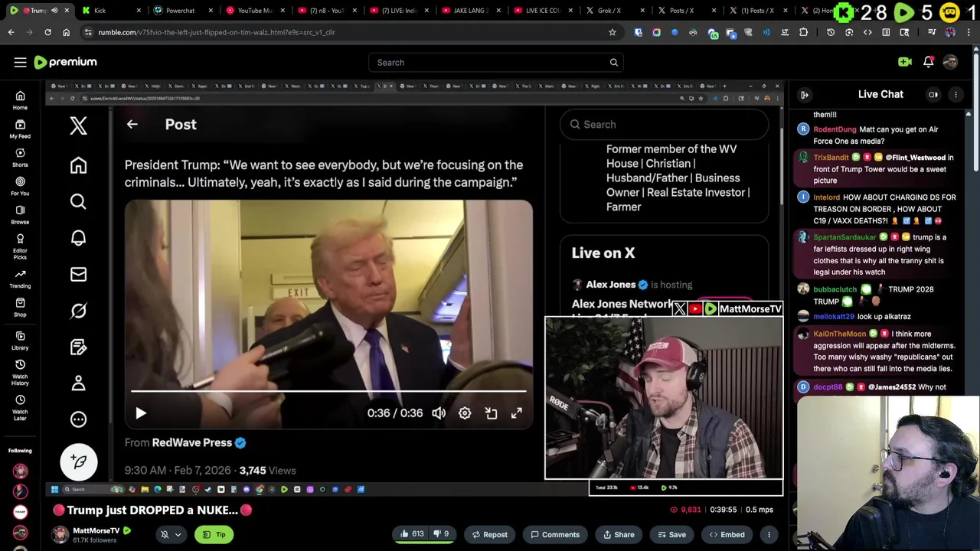Navigate back in the browser
The image size is (980, 551).
[11, 32]
